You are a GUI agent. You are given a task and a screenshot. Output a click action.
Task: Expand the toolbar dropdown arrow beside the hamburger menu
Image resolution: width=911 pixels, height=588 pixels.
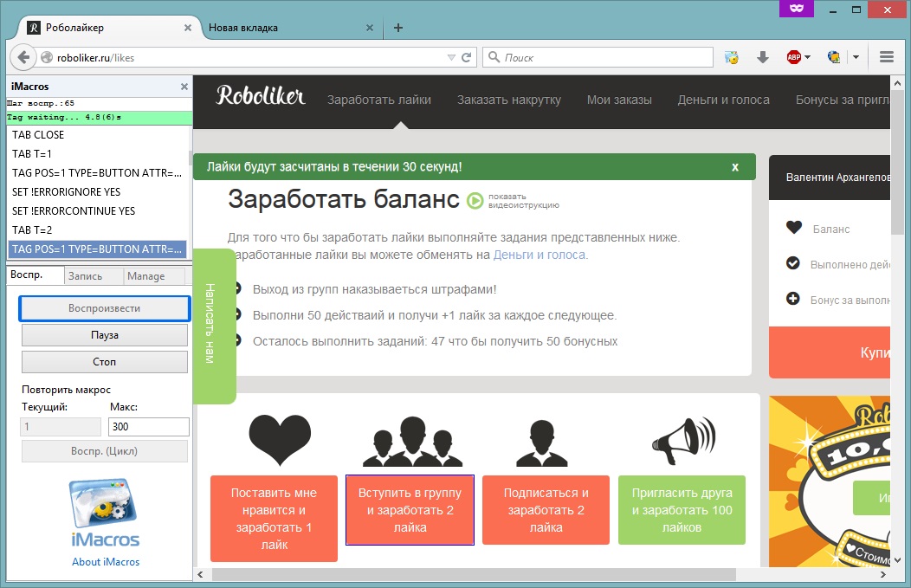[x=856, y=58]
